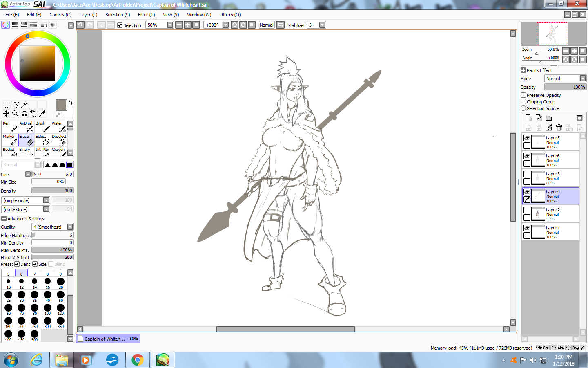
Task: Select the Eyedropper color picker tool
Action: pyautogui.click(x=42, y=114)
